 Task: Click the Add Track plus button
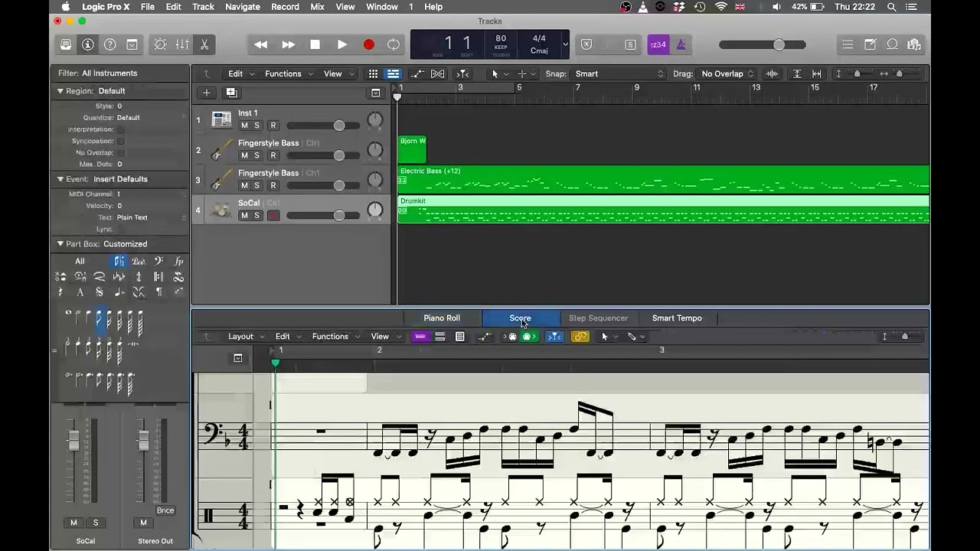(x=206, y=93)
